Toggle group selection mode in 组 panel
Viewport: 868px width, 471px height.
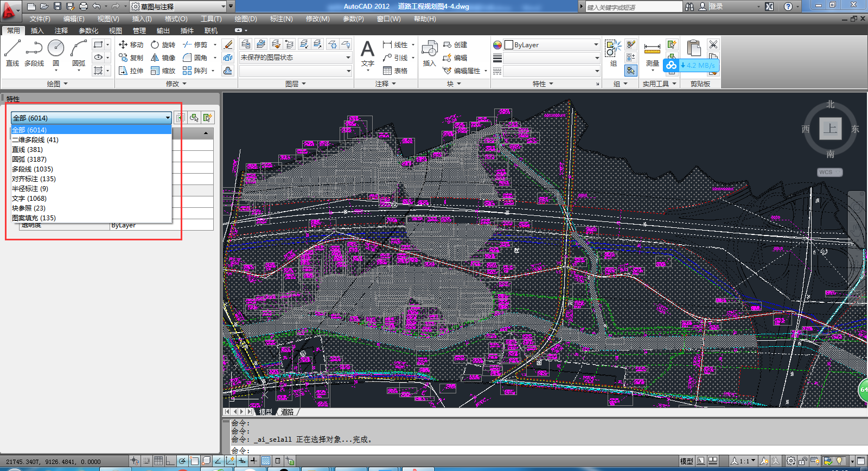click(630, 71)
